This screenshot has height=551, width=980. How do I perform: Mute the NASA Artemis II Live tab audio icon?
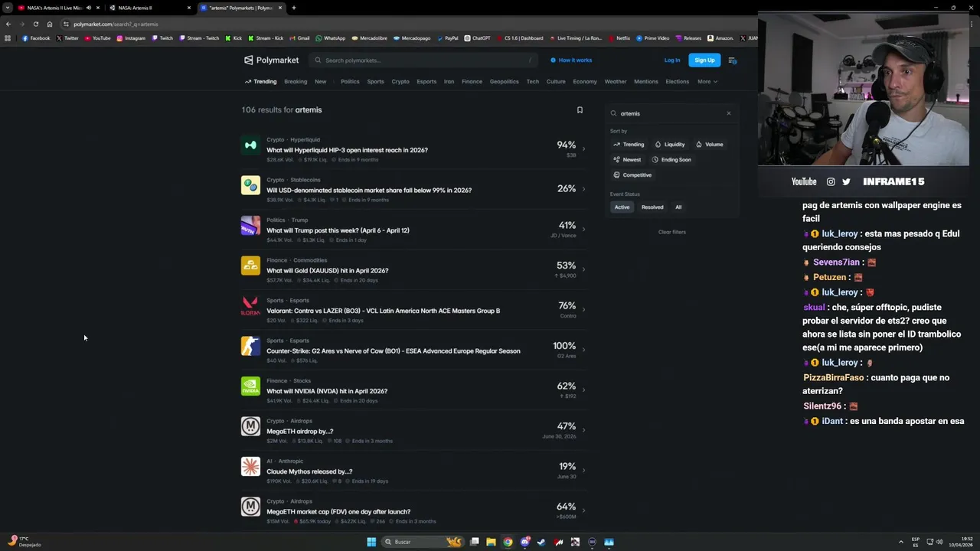coord(88,8)
